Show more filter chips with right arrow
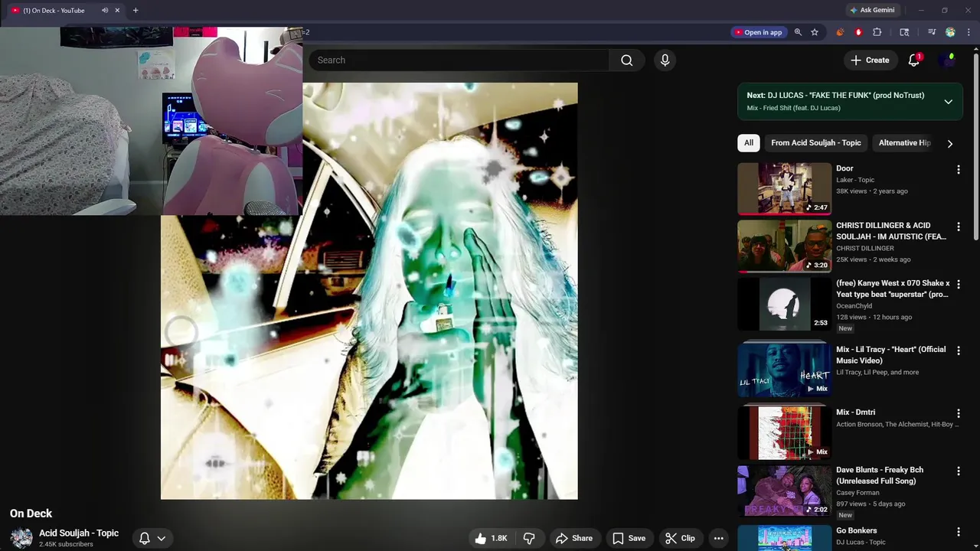Screen dimensions: 980x551 coord(949,143)
